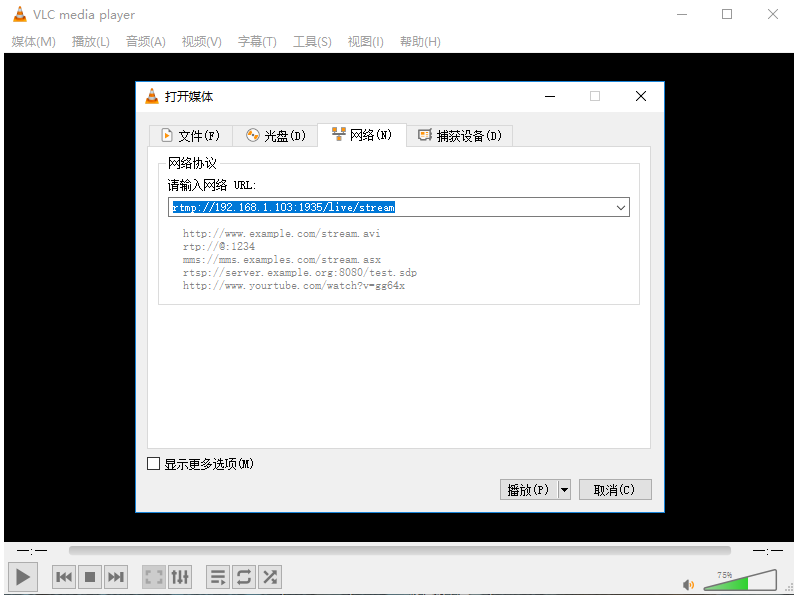Click example mms://mms.examples.com/stream.asx
The width and height of the screenshot is (794, 595).
coord(282,260)
